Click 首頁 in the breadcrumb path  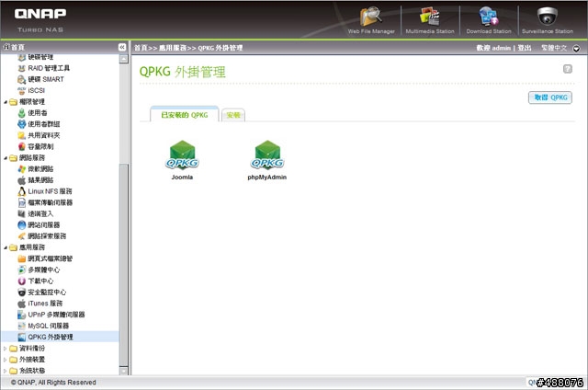point(141,48)
